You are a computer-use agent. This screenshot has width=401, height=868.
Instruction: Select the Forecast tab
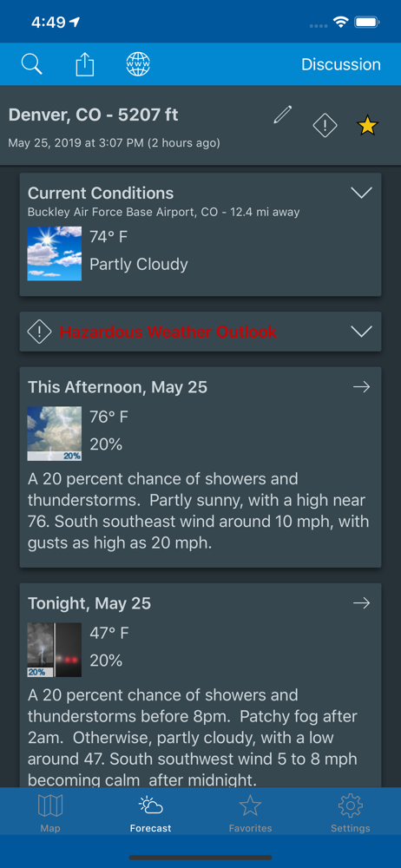(151, 812)
